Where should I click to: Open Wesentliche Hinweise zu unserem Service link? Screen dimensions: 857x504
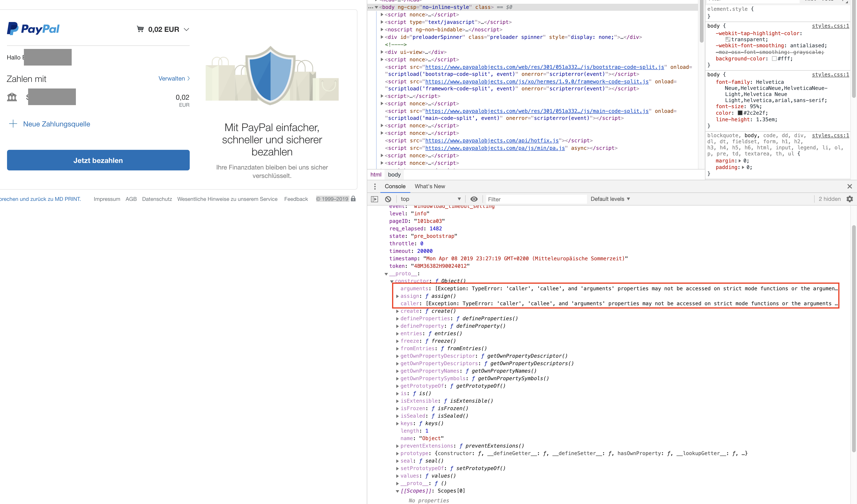[x=227, y=199]
